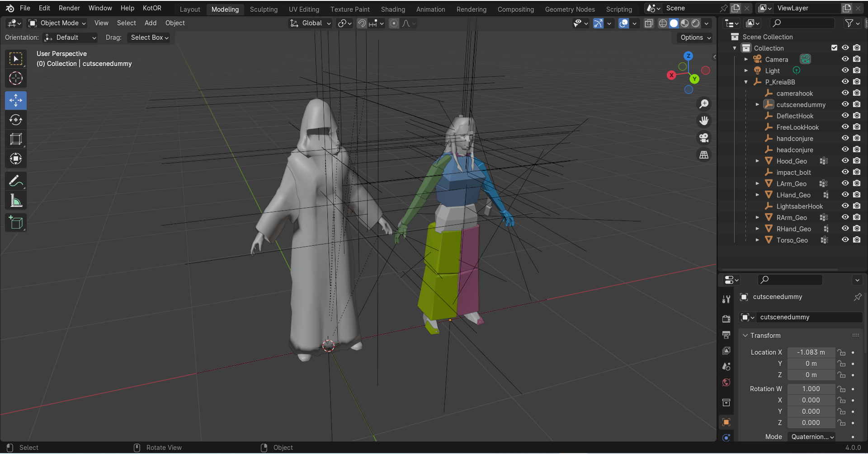Select the Select Box tool
This screenshot has height=454, width=868.
16,59
